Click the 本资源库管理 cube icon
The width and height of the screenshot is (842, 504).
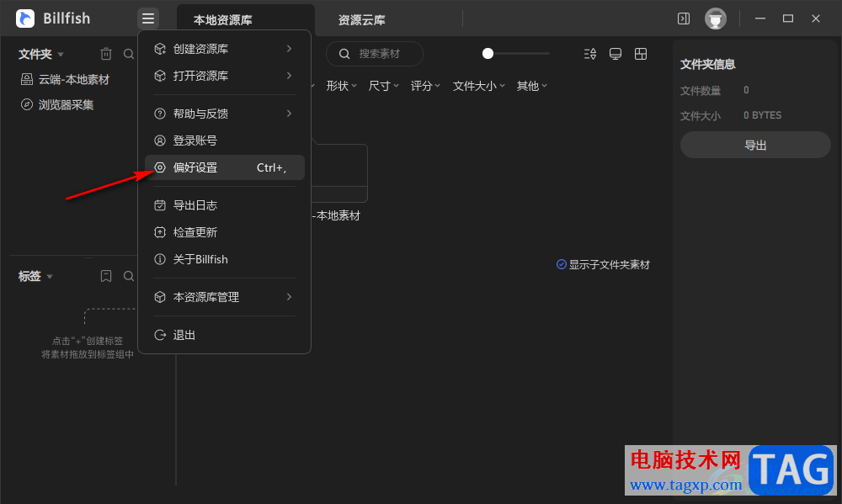coord(160,297)
